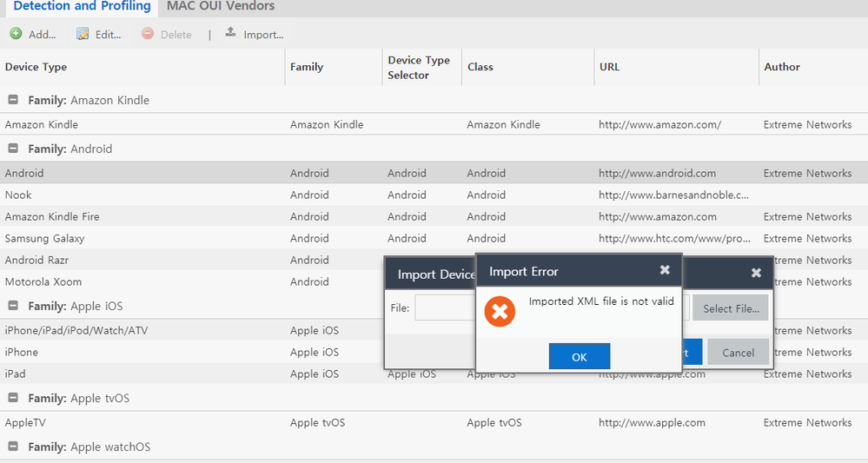
Task: Collapse the Apple iOS family group
Action: coord(13,306)
